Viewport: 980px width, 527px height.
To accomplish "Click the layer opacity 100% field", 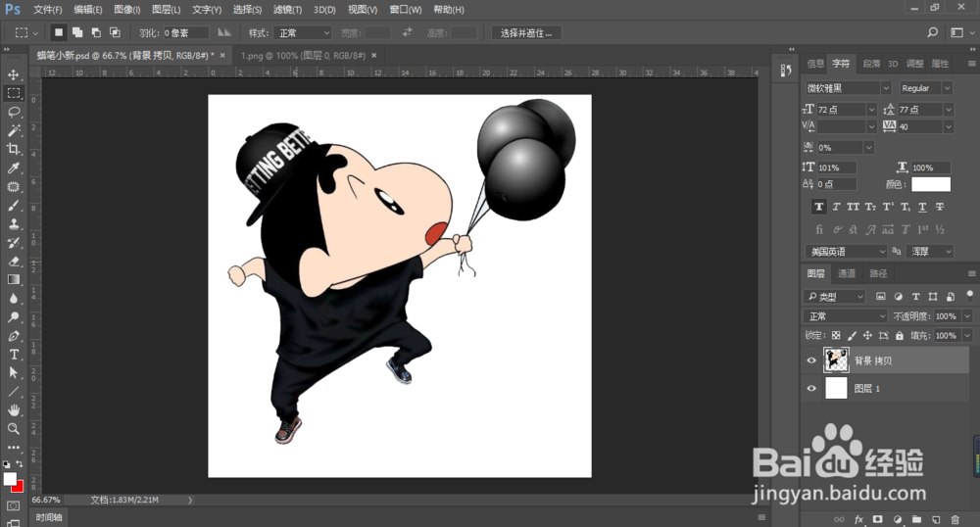I will (x=947, y=316).
